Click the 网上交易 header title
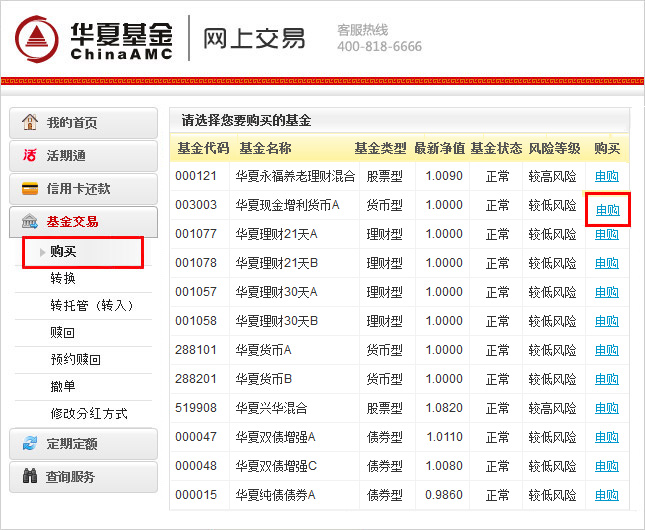This screenshot has width=645, height=530. click(x=254, y=39)
